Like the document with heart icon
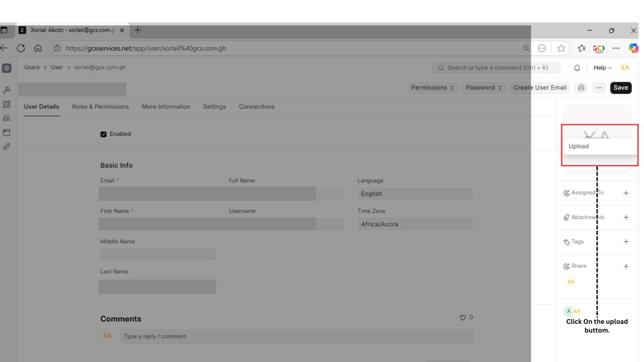Image resolution: width=644 pixels, height=362 pixels. (463, 317)
